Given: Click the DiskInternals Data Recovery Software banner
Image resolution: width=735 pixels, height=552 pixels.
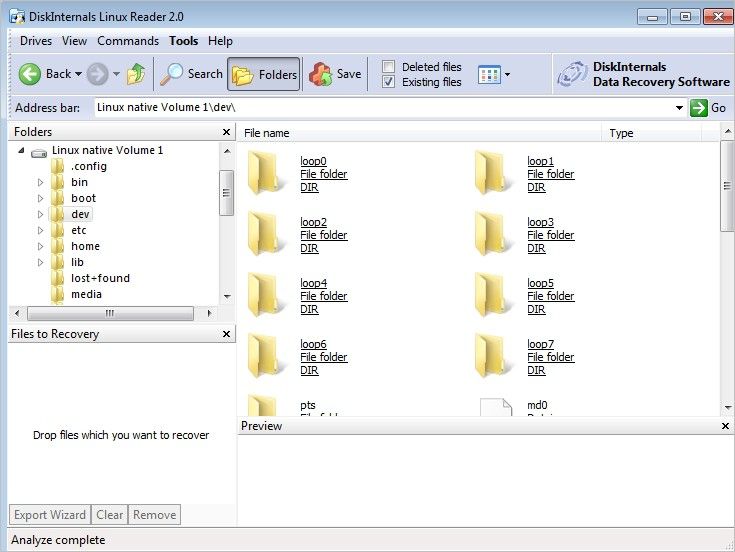Looking at the screenshot, I should coord(643,74).
